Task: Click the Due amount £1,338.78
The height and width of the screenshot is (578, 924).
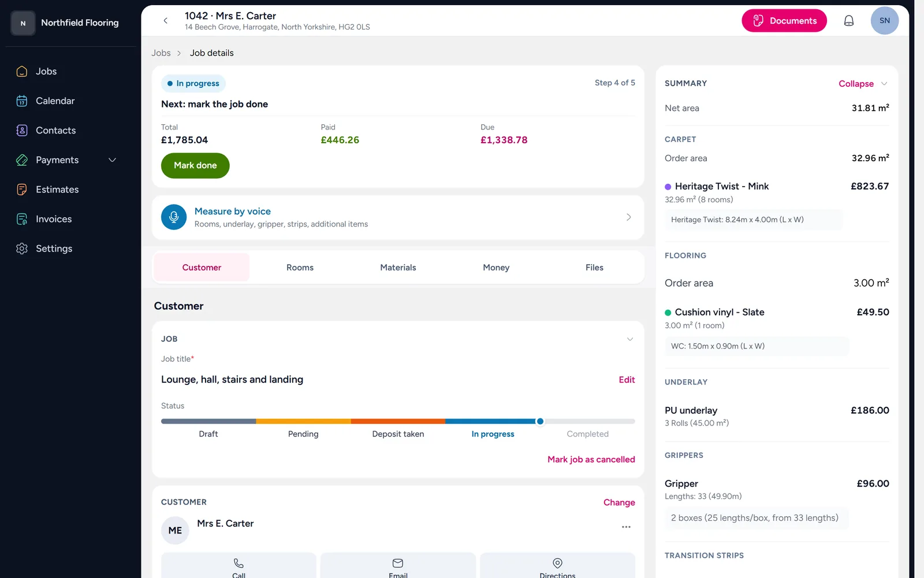Action: point(504,140)
